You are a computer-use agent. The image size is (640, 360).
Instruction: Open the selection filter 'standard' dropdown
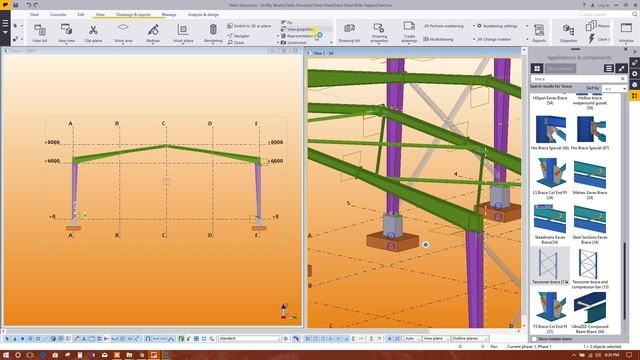(x=250, y=338)
